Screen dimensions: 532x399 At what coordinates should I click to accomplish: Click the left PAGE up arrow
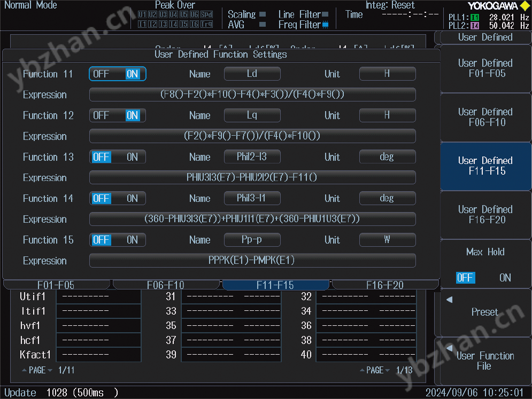(26, 370)
